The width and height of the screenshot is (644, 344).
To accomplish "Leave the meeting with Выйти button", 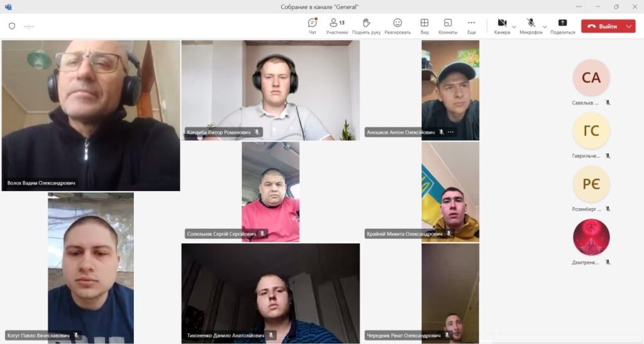I will (602, 26).
